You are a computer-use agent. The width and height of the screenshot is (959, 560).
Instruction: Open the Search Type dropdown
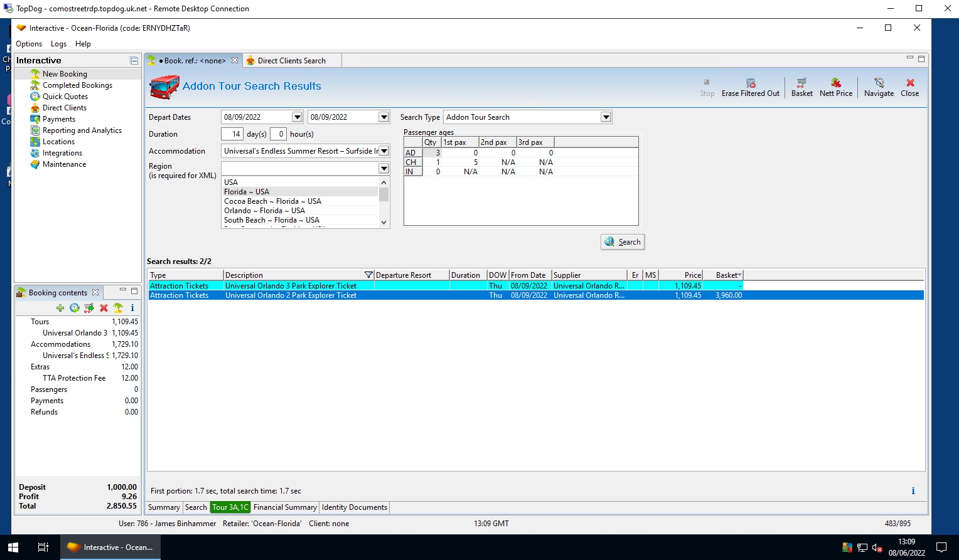click(606, 117)
